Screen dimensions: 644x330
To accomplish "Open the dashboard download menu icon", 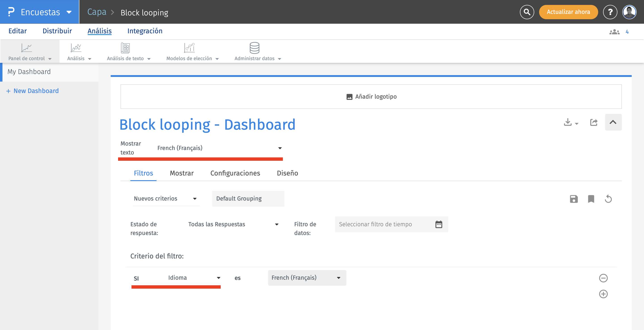I will pos(571,123).
